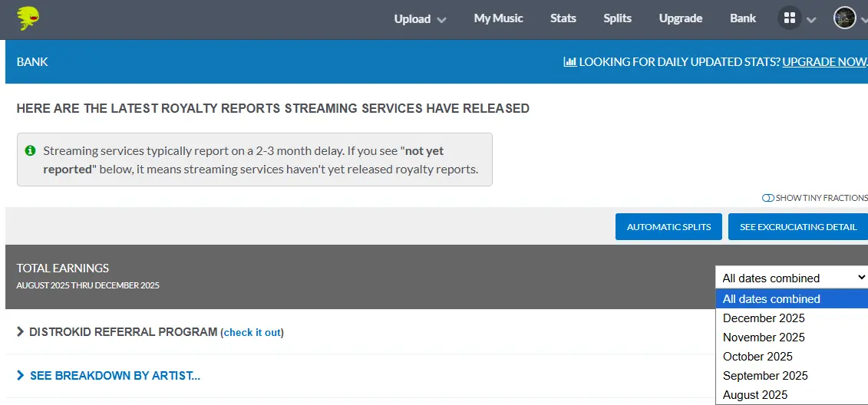This screenshot has height=405, width=868.
Task: Expand the arrow beside apps grid
Action: point(811,20)
